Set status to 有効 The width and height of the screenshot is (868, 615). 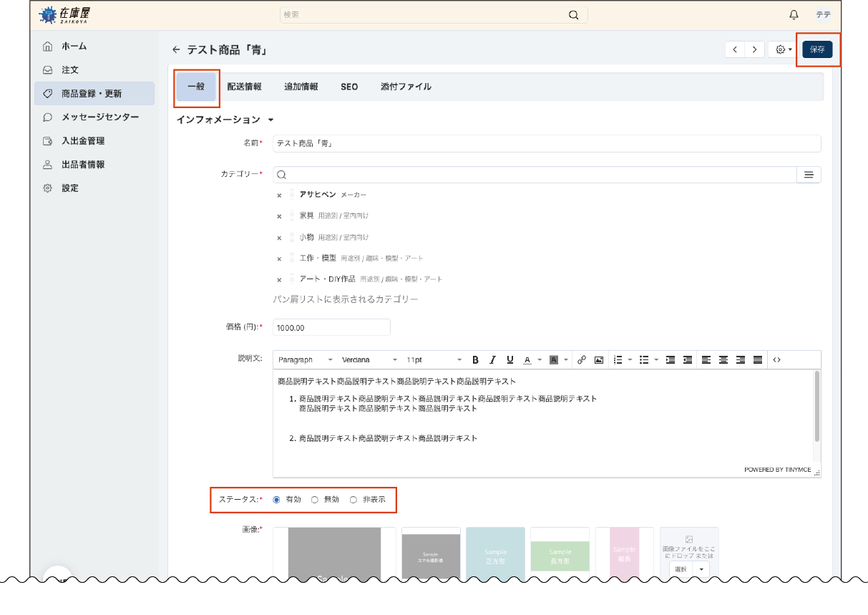277,500
